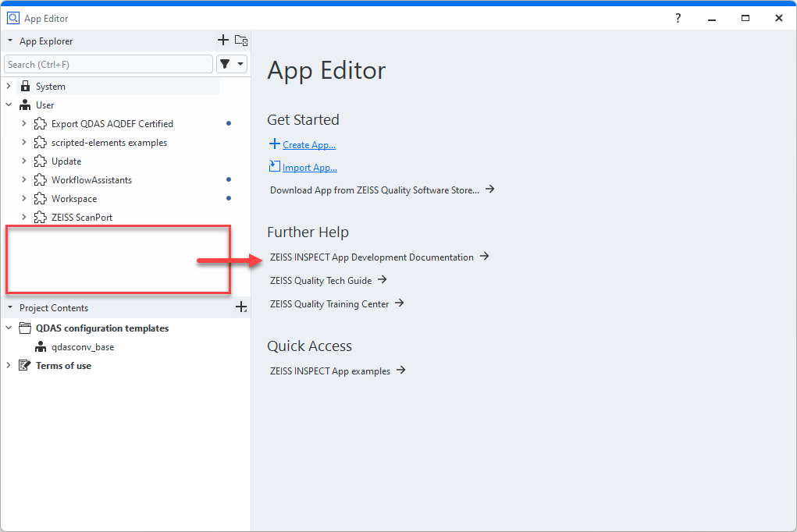
Task: Click the question mark help icon
Action: coord(678,18)
